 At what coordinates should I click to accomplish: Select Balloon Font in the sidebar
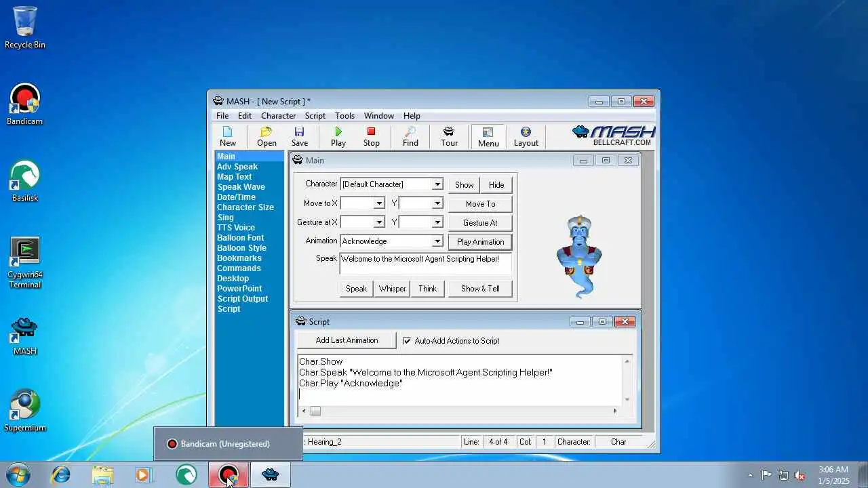240,238
